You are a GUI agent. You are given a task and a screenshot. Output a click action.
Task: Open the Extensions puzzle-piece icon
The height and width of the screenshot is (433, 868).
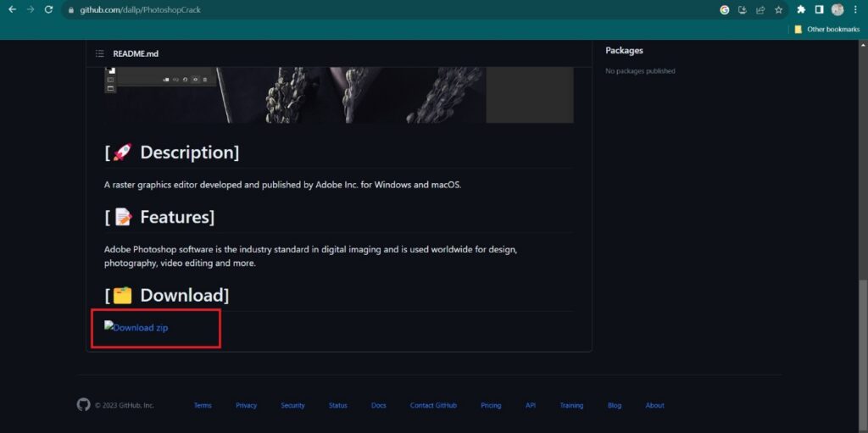pos(801,10)
